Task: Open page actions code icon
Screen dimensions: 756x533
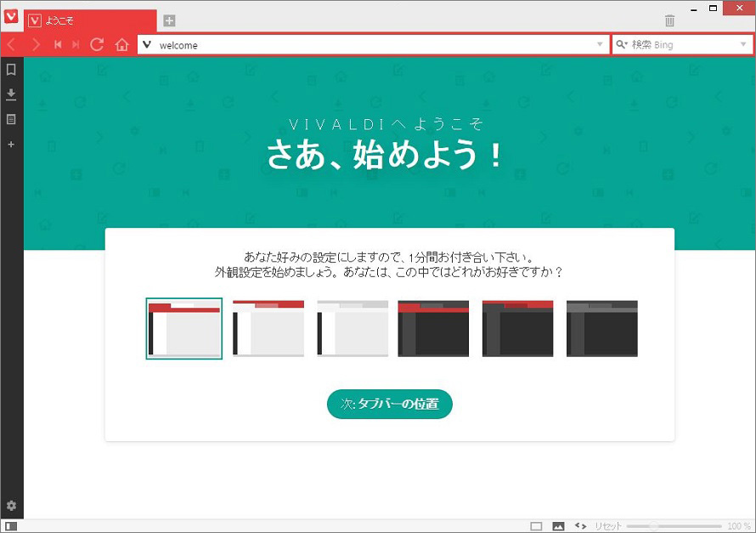Action: pos(580,526)
